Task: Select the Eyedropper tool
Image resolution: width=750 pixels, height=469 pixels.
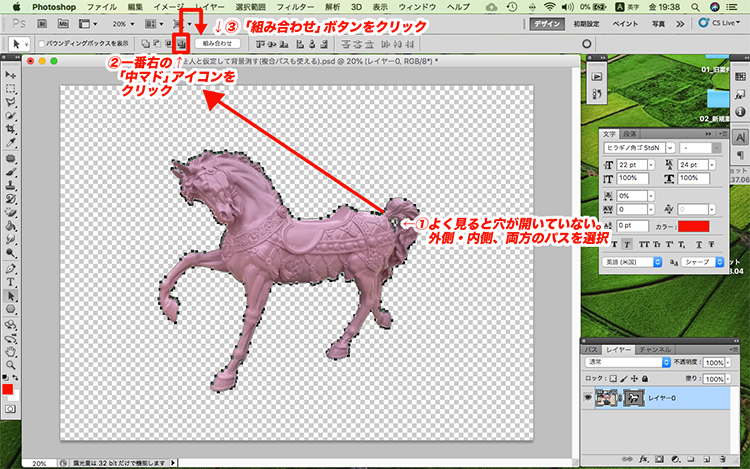Action: point(10,142)
